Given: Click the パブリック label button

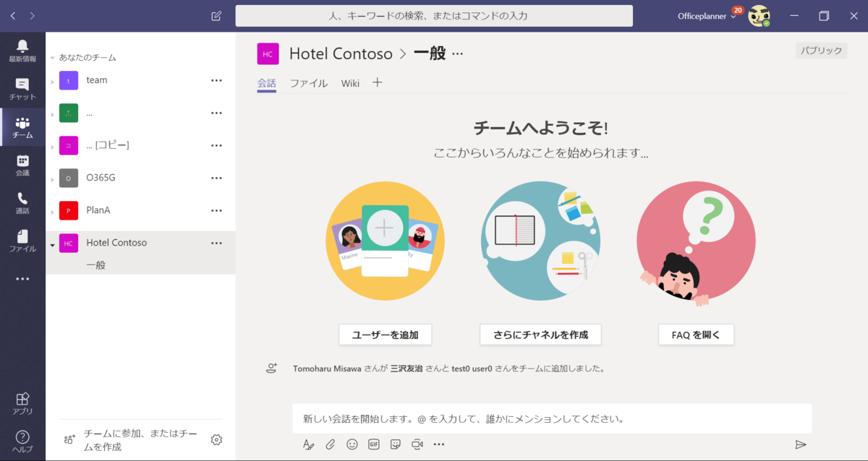Looking at the screenshot, I should pyautogui.click(x=821, y=51).
